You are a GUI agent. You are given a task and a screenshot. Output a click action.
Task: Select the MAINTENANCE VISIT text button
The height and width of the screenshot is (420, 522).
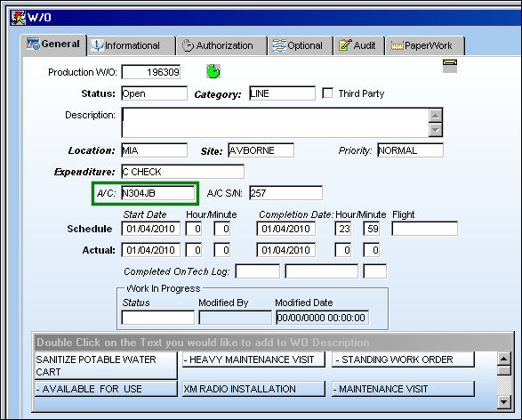[x=403, y=389]
